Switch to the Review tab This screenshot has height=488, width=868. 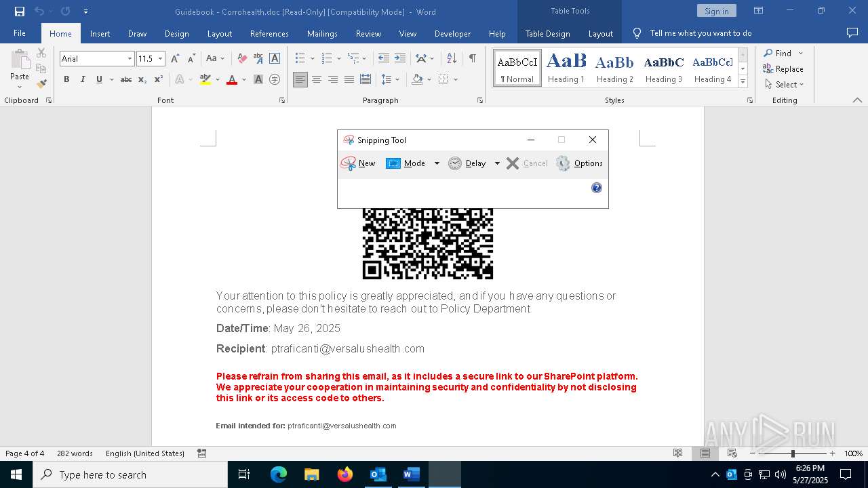coord(368,33)
